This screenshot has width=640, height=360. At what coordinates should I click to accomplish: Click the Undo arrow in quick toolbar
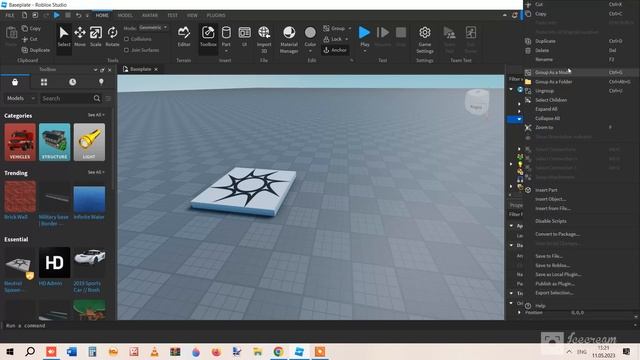(x=78, y=15)
